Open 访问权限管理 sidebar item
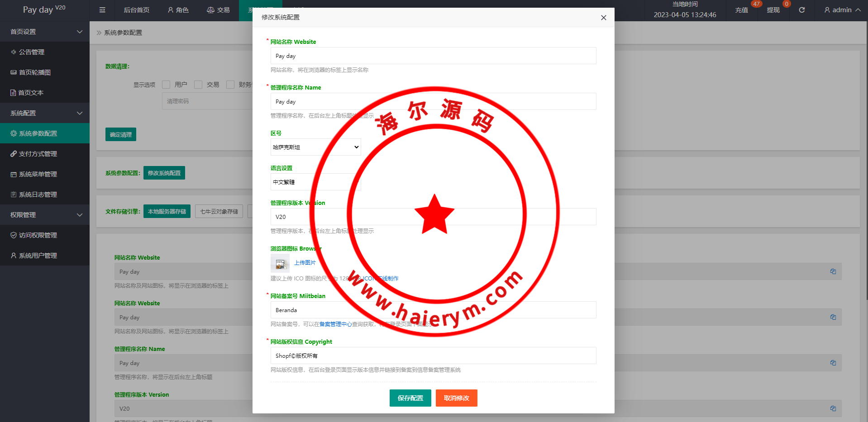Screen dimensions: 868x422 click(38, 235)
